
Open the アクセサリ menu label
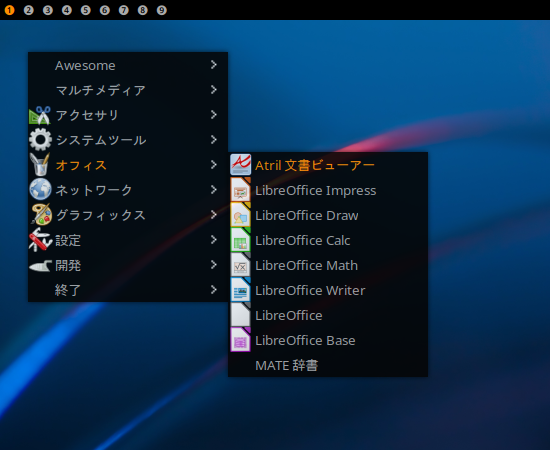tap(87, 115)
